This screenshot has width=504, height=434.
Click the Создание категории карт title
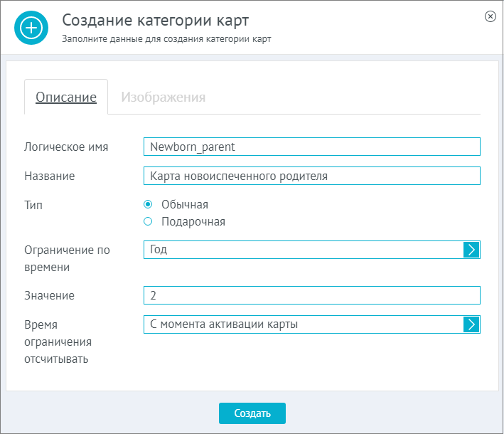[156, 20]
